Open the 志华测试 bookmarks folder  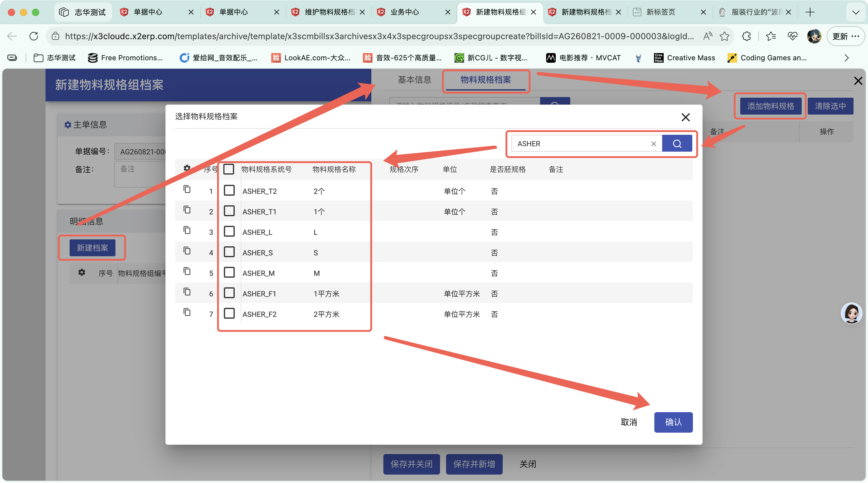click(55, 58)
